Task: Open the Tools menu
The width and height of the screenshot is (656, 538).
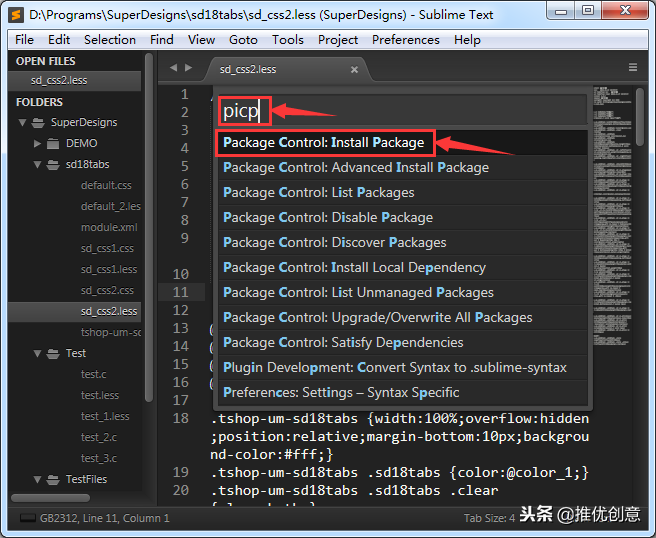Action: (288, 40)
